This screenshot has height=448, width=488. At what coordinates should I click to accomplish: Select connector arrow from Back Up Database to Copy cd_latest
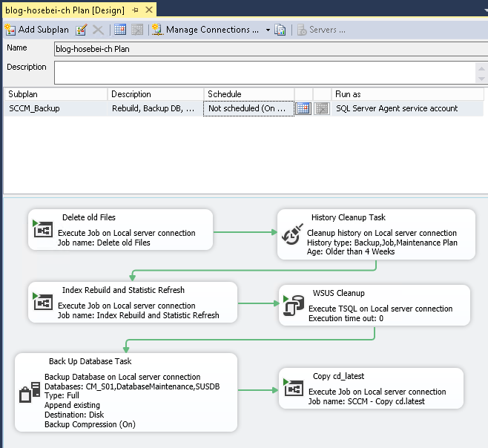(258, 390)
